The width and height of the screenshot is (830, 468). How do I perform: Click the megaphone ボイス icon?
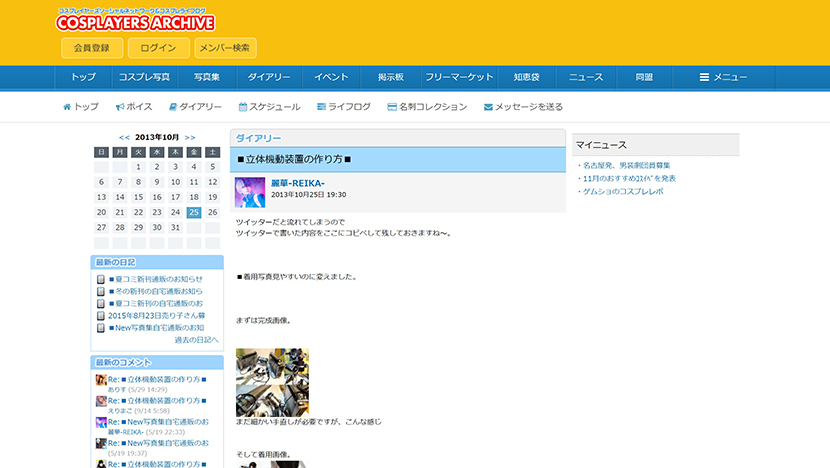(x=120, y=107)
